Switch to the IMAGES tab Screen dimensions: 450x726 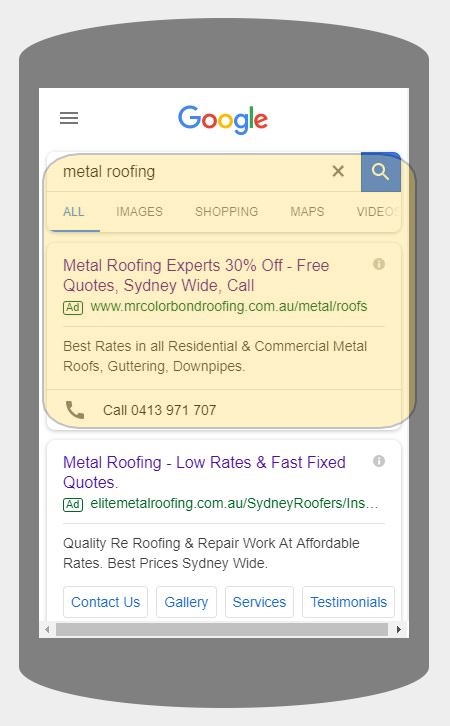[x=139, y=212]
